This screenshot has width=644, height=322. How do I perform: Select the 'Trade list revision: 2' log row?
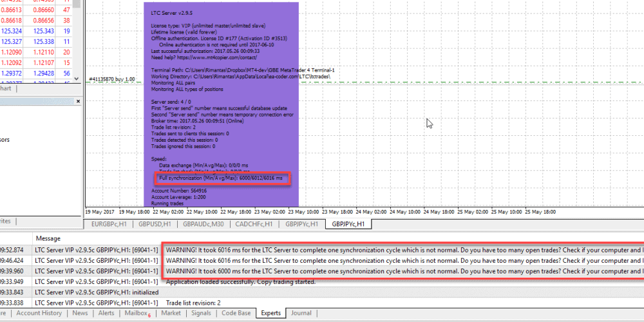coord(322,303)
